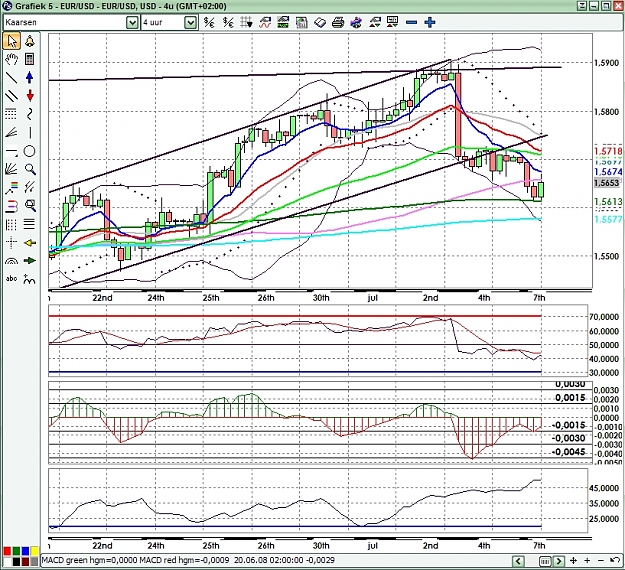The image size is (625, 570).
Task: Open the red wave indicator icon
Action: pyautogui.click(x=265, y=23)
